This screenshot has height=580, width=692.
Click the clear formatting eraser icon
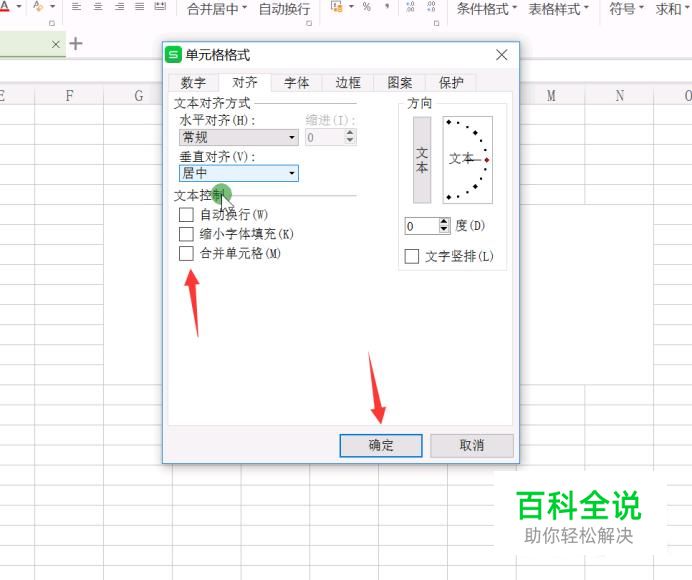[38, 6]
